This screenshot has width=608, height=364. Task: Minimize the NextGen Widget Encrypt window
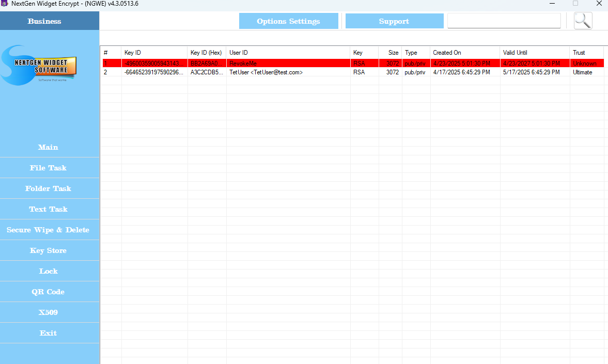click(x=552, y=4)
